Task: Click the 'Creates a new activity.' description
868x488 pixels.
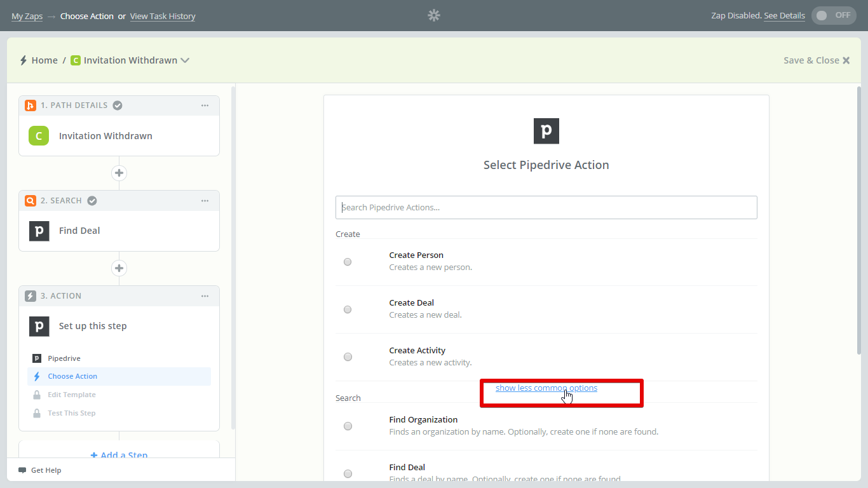Action: pyautogui.click(x=431, y=363)
